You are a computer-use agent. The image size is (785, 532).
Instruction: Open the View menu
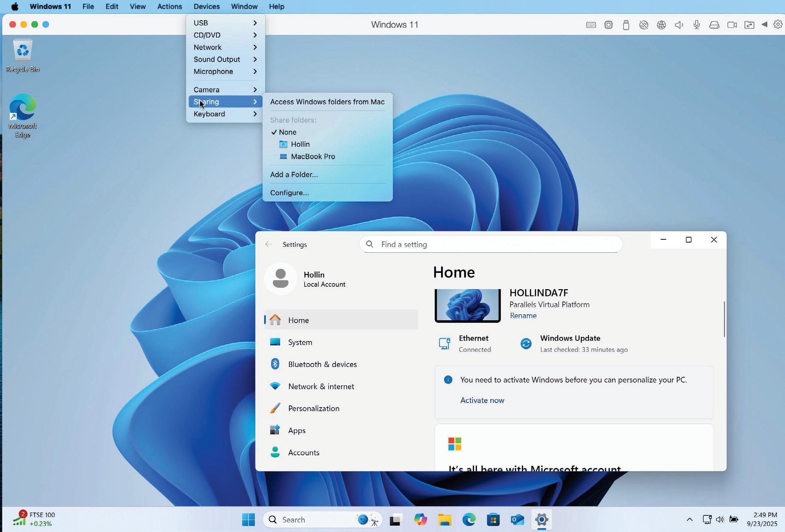coord(137,6)
